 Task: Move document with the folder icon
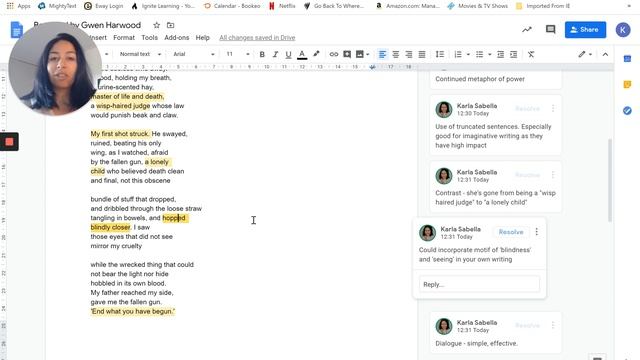pyautogui.click(x=171, y=25)
